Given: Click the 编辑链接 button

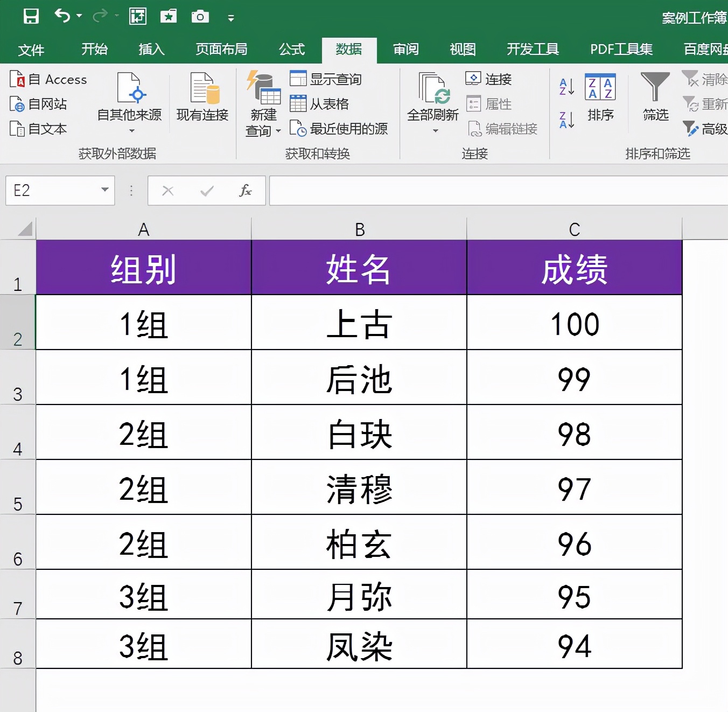Looking at the screenshot, I should click(502, 129).
